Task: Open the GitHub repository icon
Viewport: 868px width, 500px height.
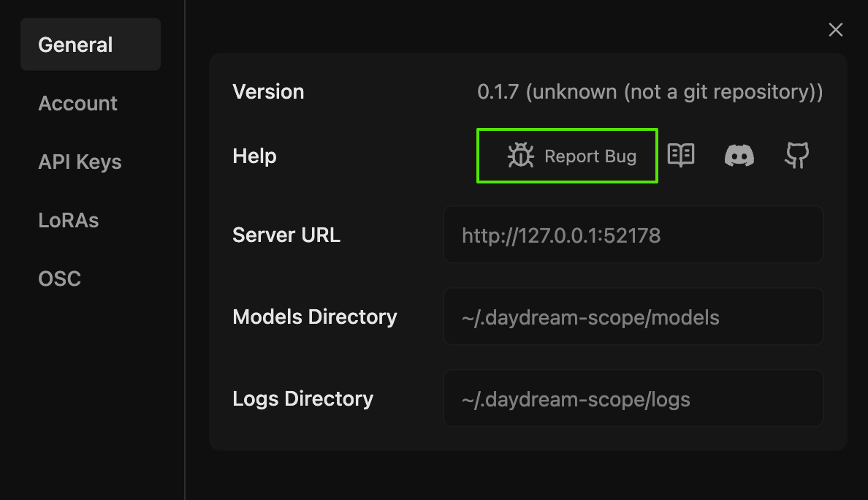Action: (x=797, y=155)
